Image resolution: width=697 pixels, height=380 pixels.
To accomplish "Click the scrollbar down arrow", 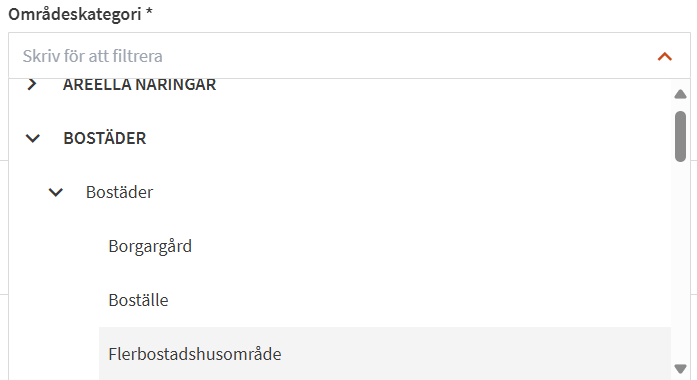I will (x=680, y=368).
